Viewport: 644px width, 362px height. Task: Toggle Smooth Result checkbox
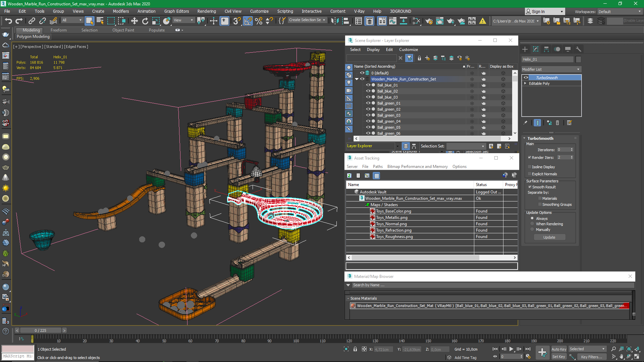(x=530, y=187)
